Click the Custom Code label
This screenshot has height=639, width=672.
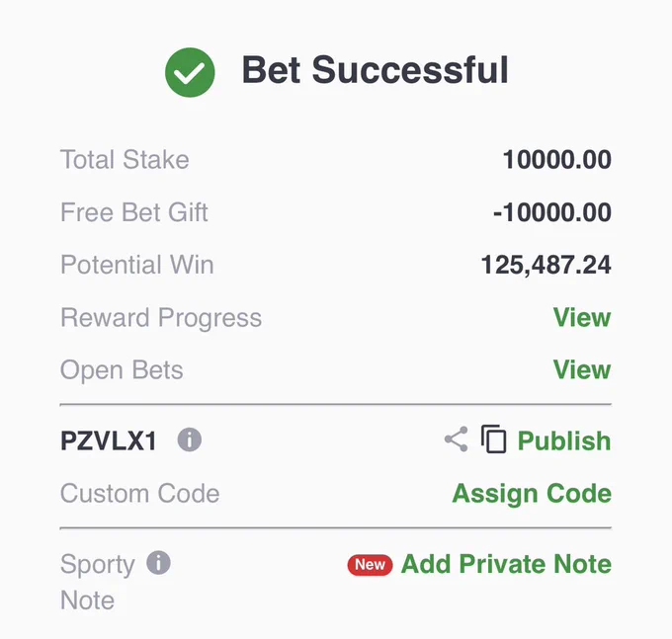[139, 494]
